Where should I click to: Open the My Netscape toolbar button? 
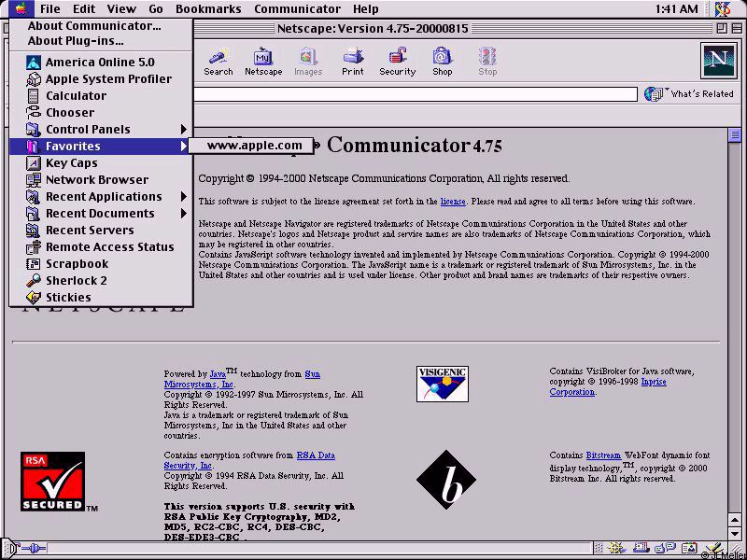[263, 62]
